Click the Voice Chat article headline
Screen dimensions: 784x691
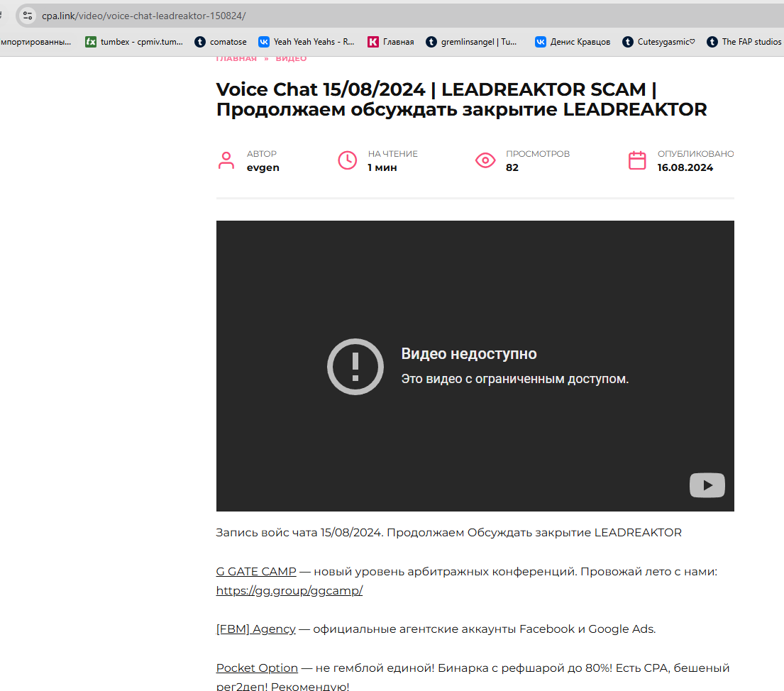click(461, 99)
